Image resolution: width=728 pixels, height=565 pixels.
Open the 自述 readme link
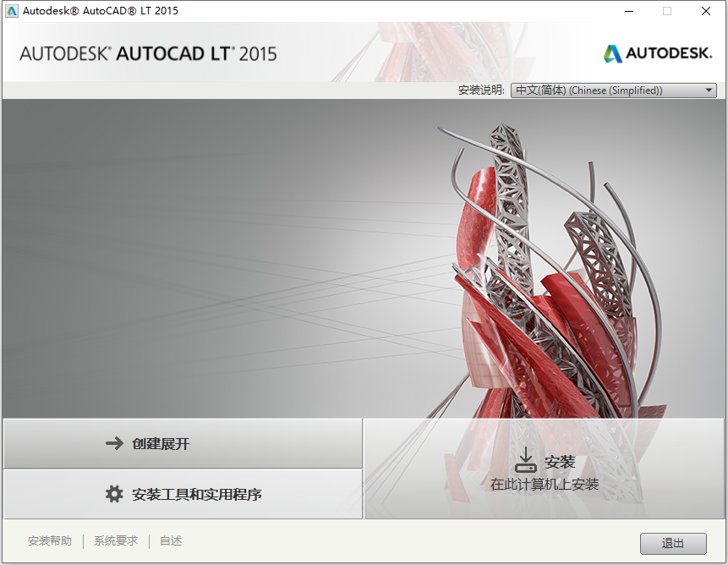click(171, 540)
